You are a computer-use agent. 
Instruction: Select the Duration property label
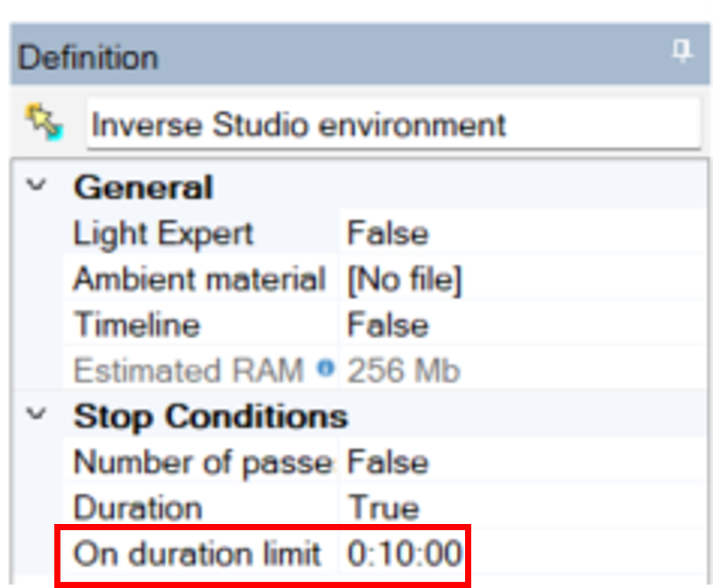(x=138, y=508)
